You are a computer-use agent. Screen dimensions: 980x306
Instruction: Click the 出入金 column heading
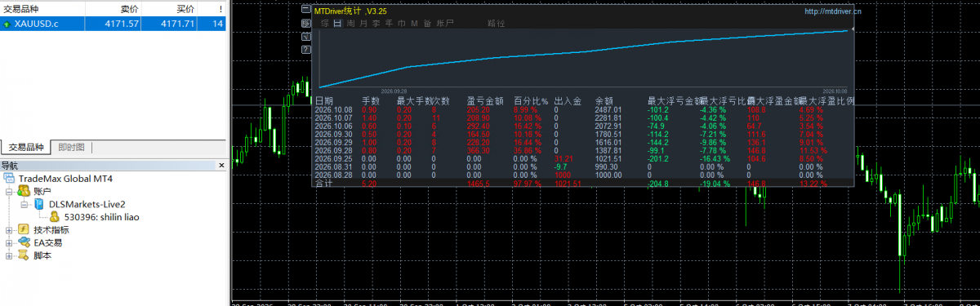coord(568,101)
